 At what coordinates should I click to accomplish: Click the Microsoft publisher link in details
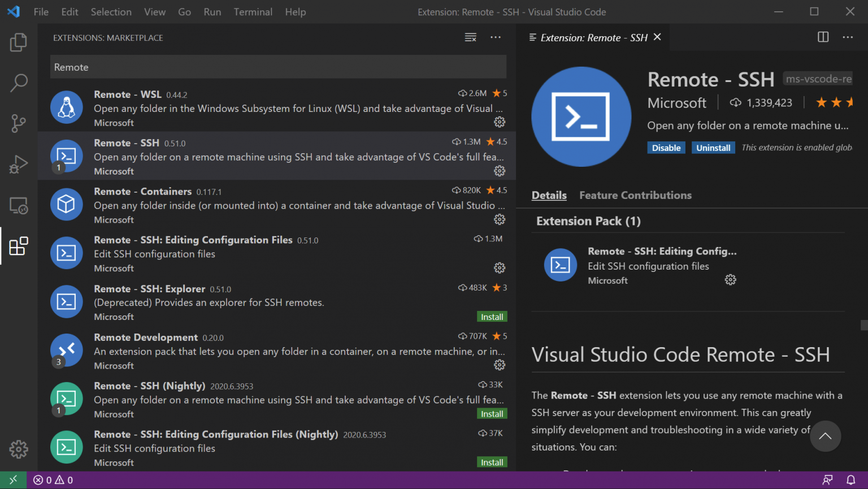[677, 103]
